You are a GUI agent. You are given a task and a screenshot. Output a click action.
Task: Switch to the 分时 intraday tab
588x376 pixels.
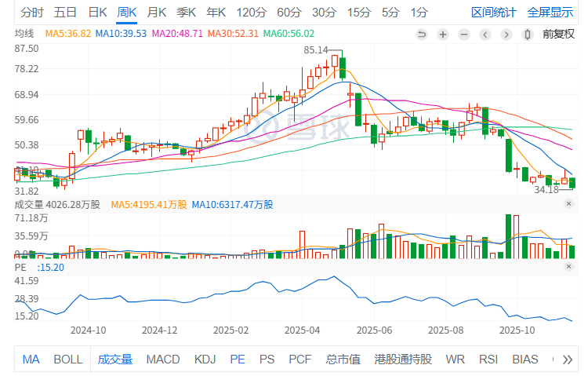tap(32, 13)
